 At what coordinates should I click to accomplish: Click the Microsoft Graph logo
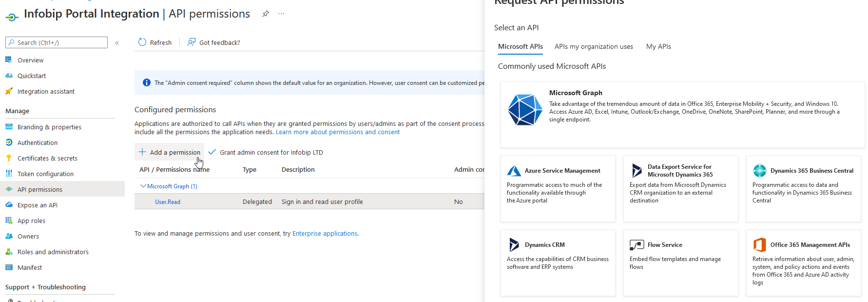[x=525, y=110]
